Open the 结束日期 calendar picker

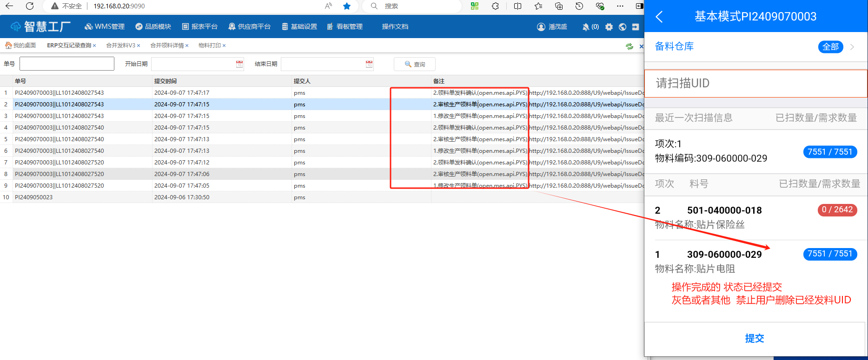[369, 64]
